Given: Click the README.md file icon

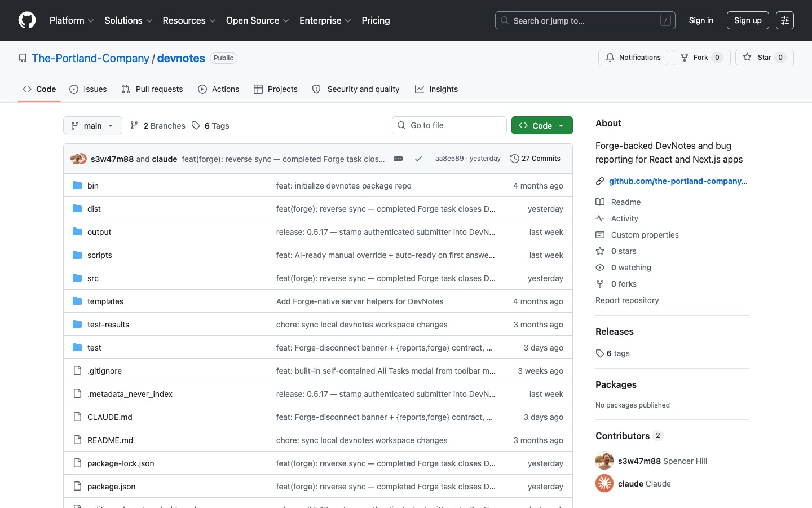Looking at the screenshot, I should pyautogui.click(x=77, y=440).
